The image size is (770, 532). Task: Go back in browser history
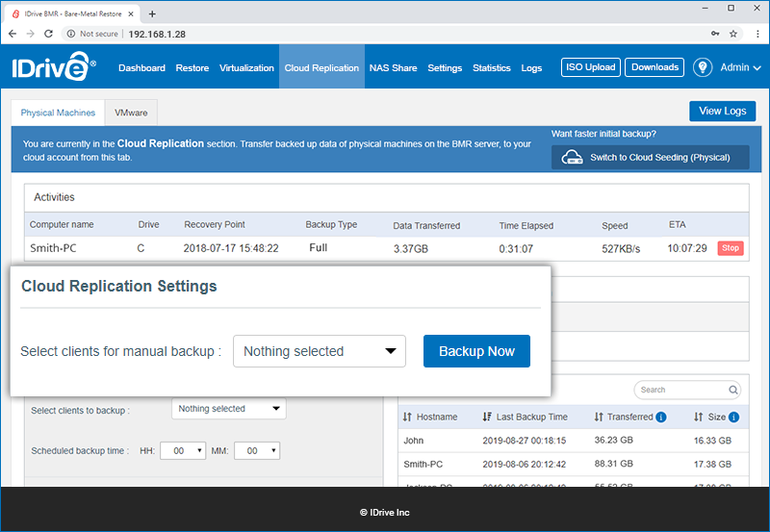(13, 34)
